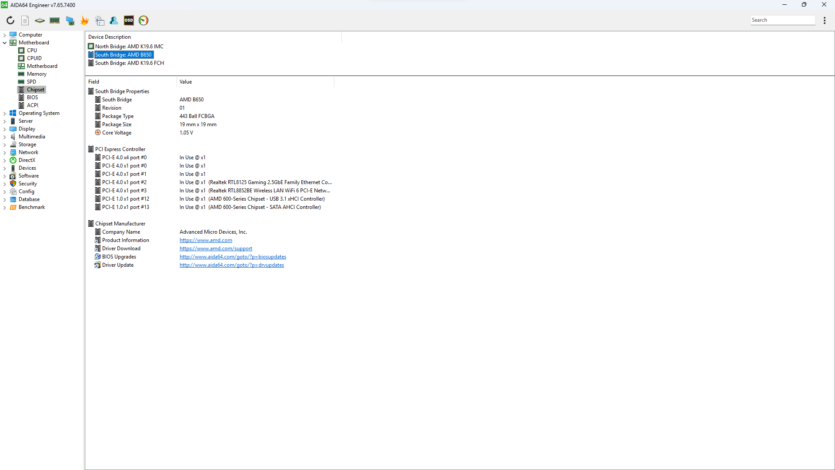Screen dimensions: 835x470
Task: Select Database in the sidebar tree
Action: tap(29, 199)
